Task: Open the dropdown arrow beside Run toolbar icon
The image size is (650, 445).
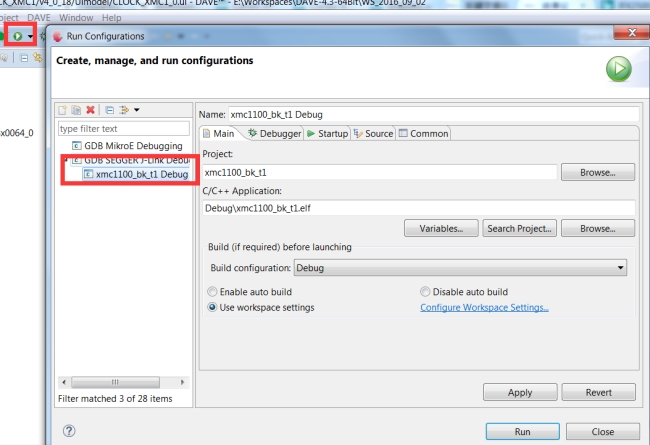Action: 31,36
